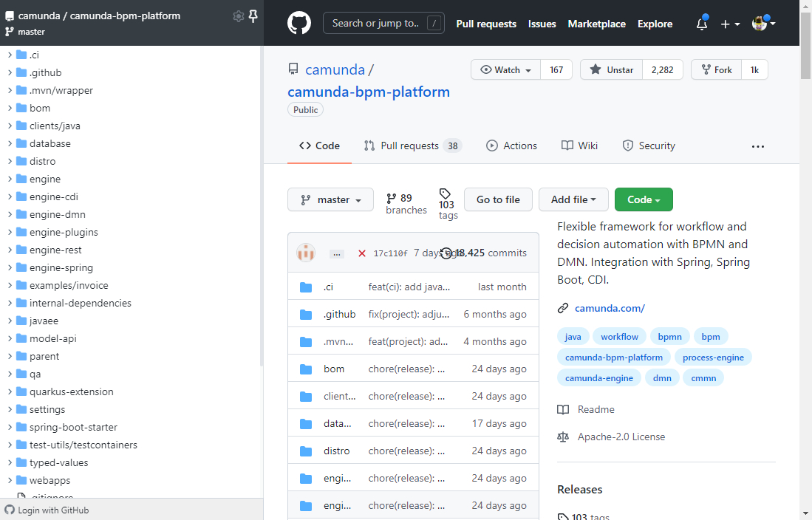Select the workflow topic tag

coord(619,337)
